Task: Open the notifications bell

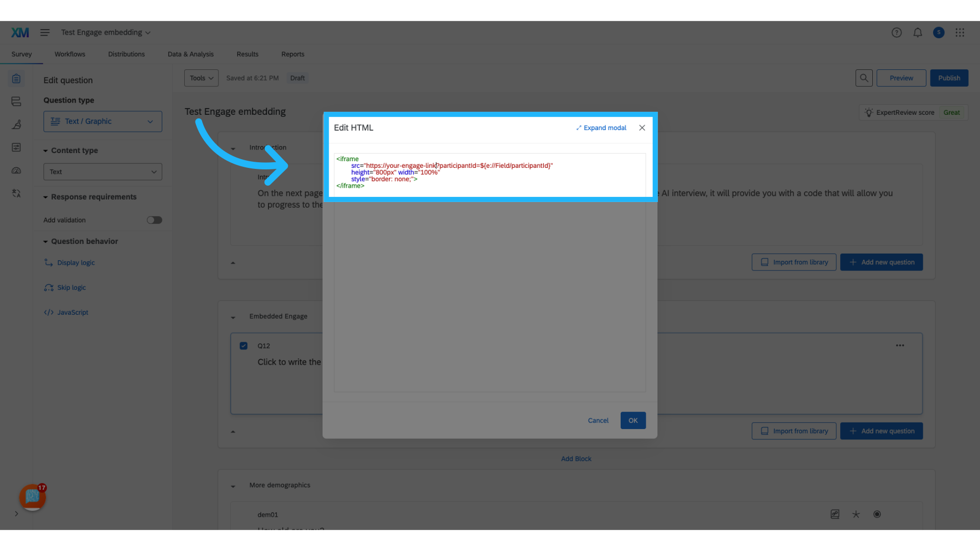Action: pyautogui.click(x=918, y=33)
